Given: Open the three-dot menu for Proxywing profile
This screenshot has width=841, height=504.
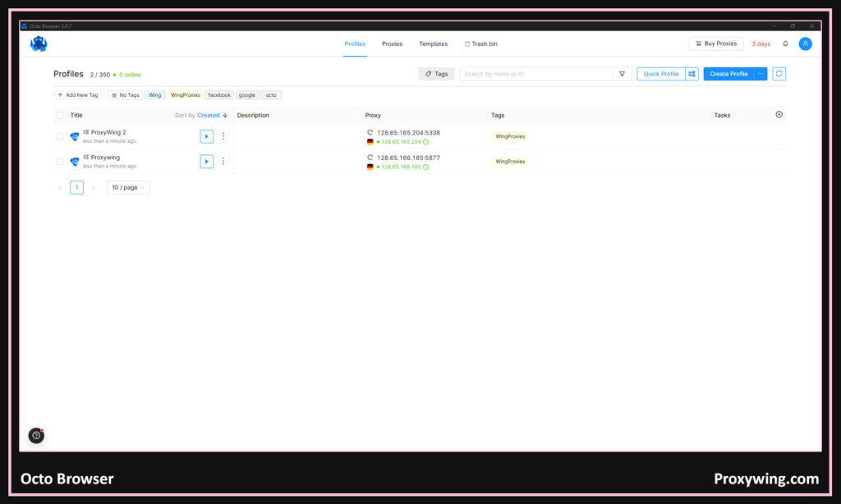Looking at the screenshot, I should (x=223, y=162).
